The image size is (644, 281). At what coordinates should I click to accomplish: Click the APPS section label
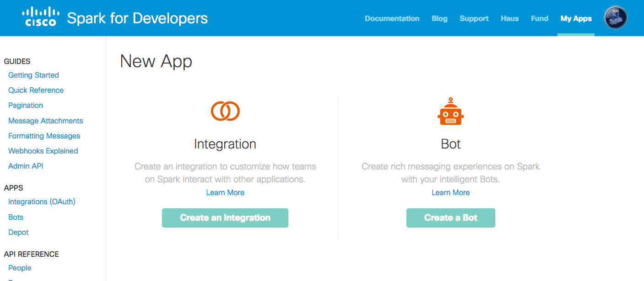click(x=13, y=188)
